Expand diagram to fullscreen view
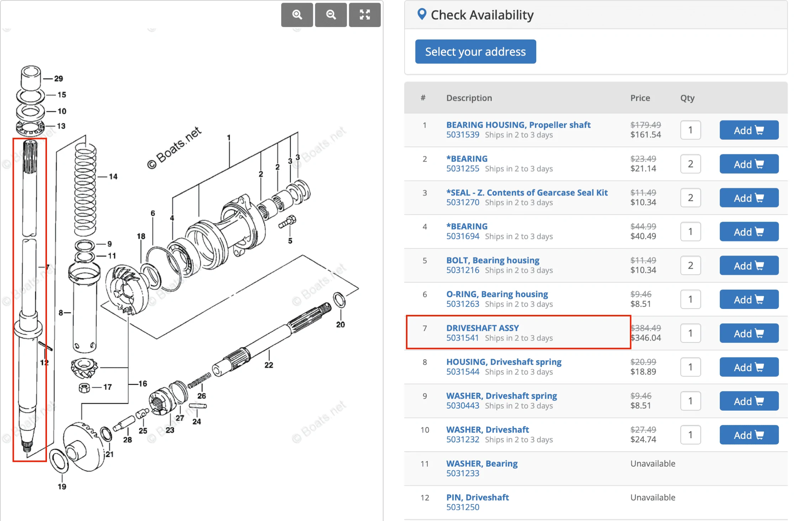Image resolution: width=812 pixels, height=521 pixels. point(365,15)
